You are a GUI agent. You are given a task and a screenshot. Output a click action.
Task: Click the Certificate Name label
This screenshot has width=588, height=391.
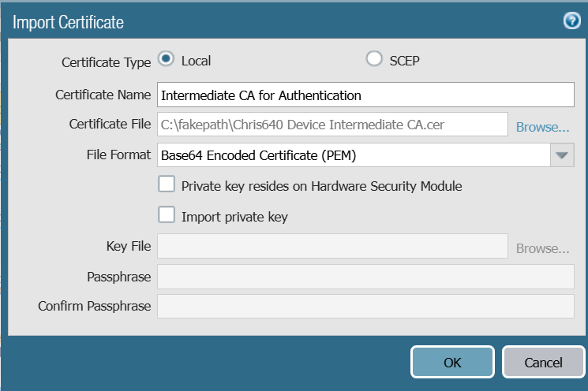coord(103,95)
